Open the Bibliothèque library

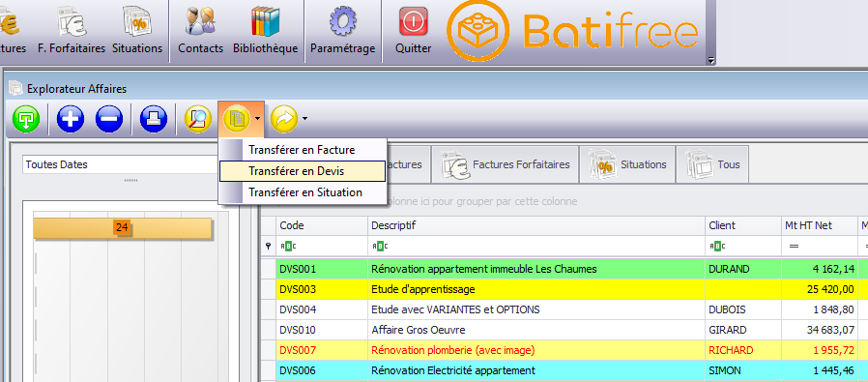coord(265,31)
